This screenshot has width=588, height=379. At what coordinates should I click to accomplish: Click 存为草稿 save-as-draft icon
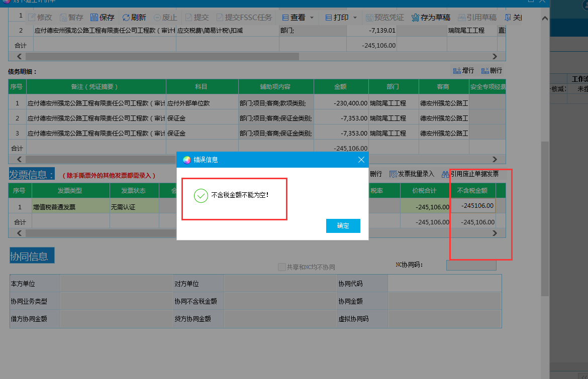click(416, 18)
